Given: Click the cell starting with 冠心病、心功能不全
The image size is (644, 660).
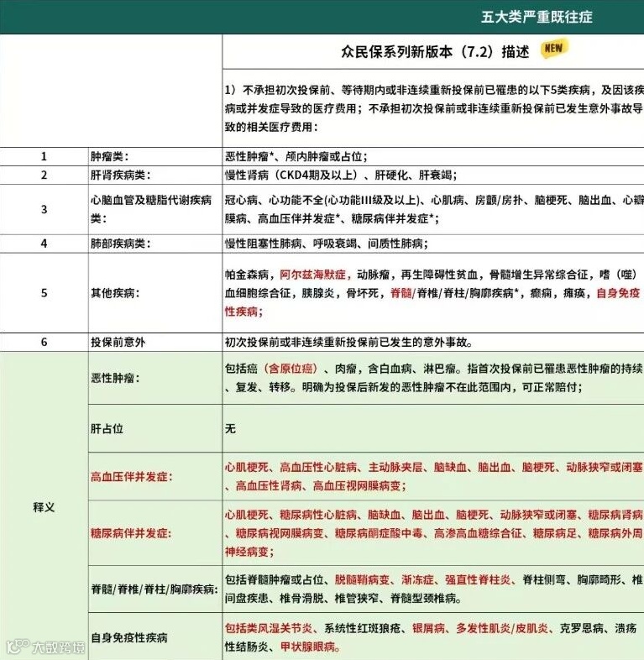Looking at the screenshot, I should (433, 209).
